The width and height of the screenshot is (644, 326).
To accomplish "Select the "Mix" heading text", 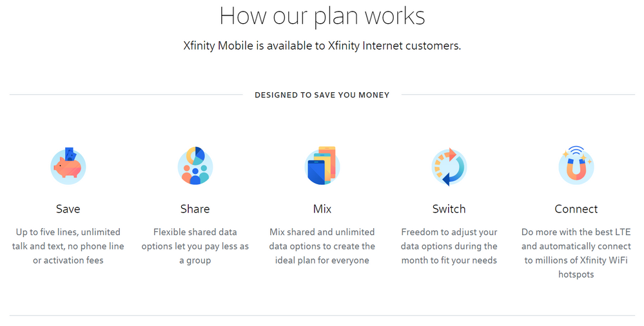I will pos(322,209).
